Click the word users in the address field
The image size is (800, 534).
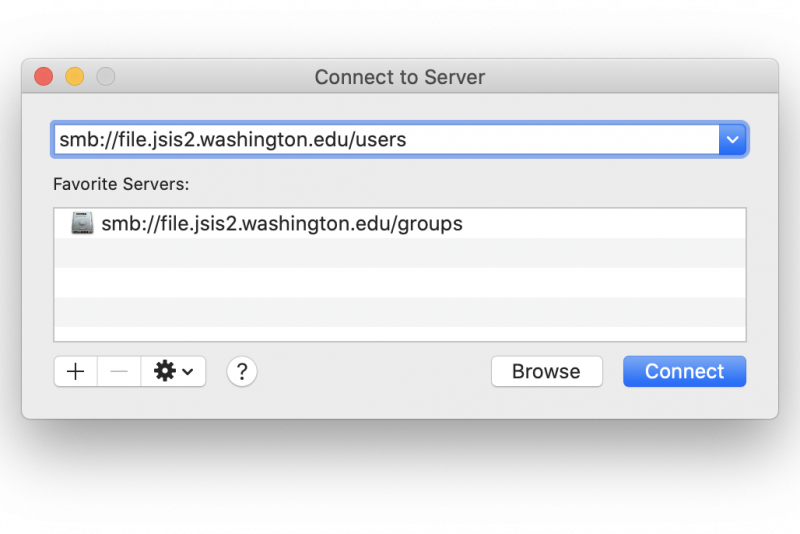tap(381, 140)
